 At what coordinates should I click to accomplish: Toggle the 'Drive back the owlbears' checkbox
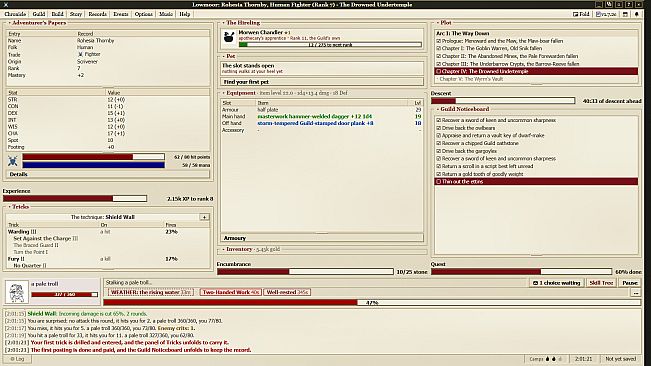coord(439,128)
